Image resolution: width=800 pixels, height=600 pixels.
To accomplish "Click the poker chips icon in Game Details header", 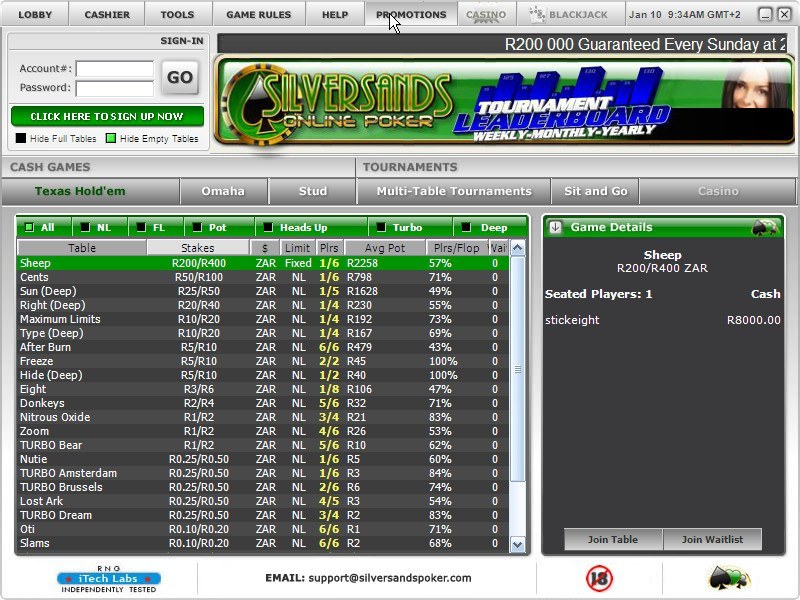I will click(x=765, y=227).
